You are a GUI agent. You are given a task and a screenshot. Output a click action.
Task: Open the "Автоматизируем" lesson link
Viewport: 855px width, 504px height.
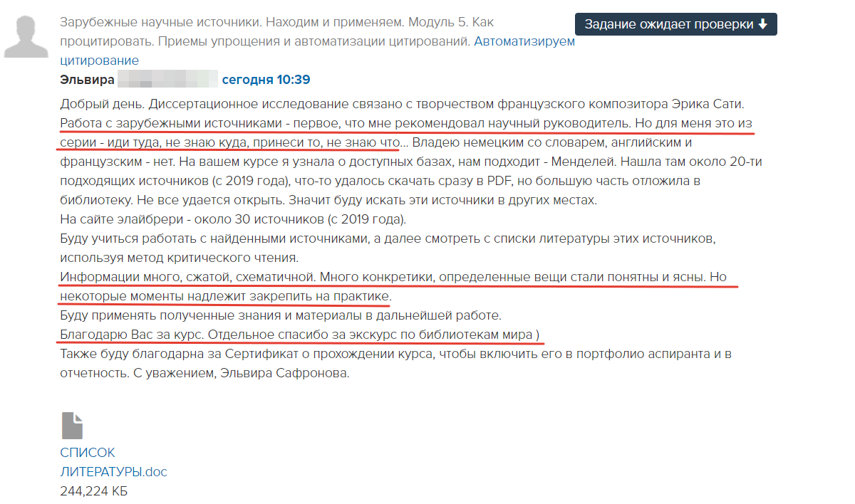tap(524, 41)
